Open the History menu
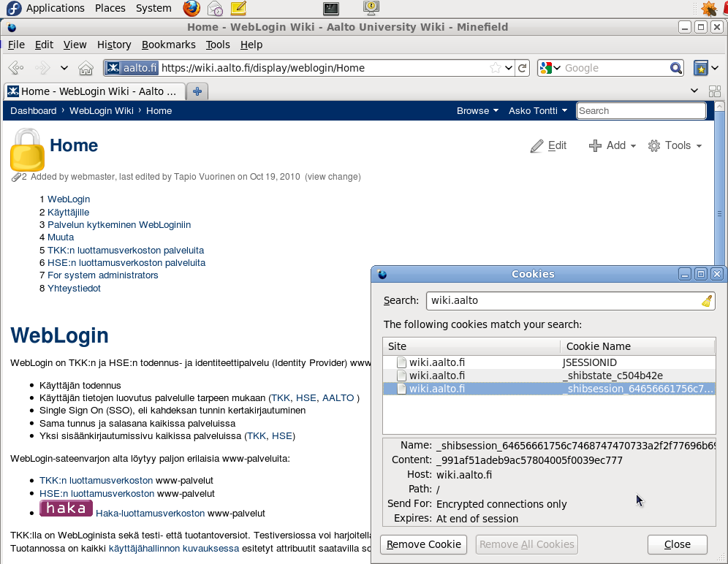Viewport: 728px width, 564px height. pyautogui.click(x=114, y=45)
